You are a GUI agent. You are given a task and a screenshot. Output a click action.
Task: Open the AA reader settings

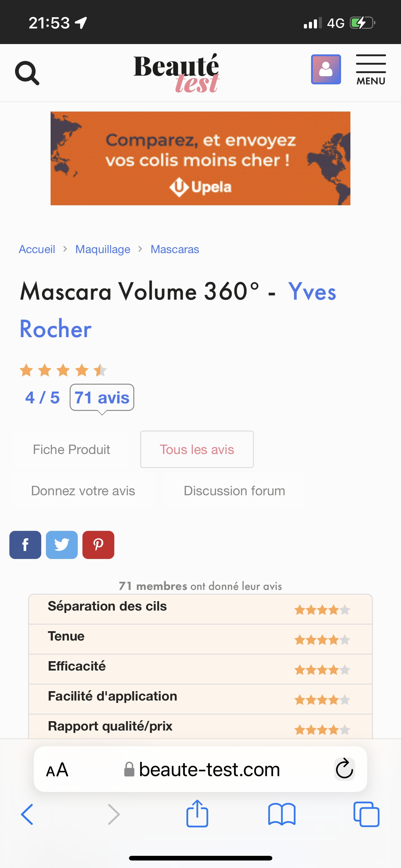tap(57, 770)
